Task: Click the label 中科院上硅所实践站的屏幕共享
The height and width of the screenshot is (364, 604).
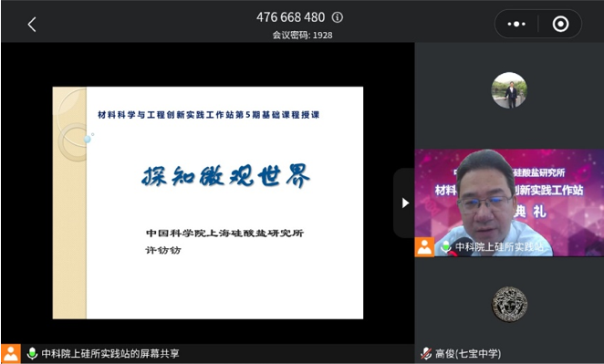Action: [110, 353]
